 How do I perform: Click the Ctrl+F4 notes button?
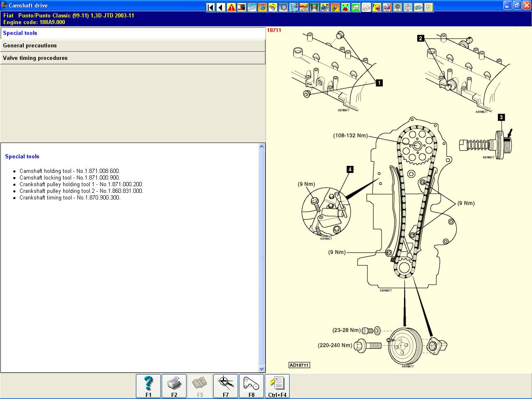click(277, 386)
